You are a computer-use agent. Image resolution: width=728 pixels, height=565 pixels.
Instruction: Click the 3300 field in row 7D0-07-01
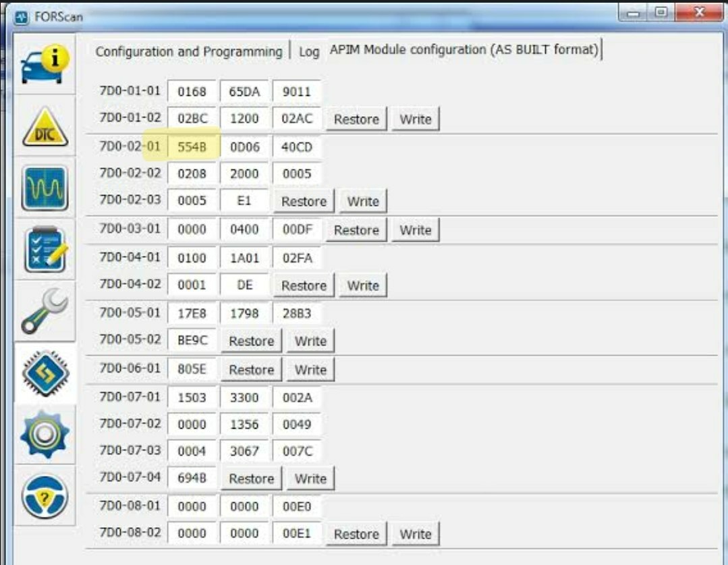pyautogui.click(x=244, y=398)
